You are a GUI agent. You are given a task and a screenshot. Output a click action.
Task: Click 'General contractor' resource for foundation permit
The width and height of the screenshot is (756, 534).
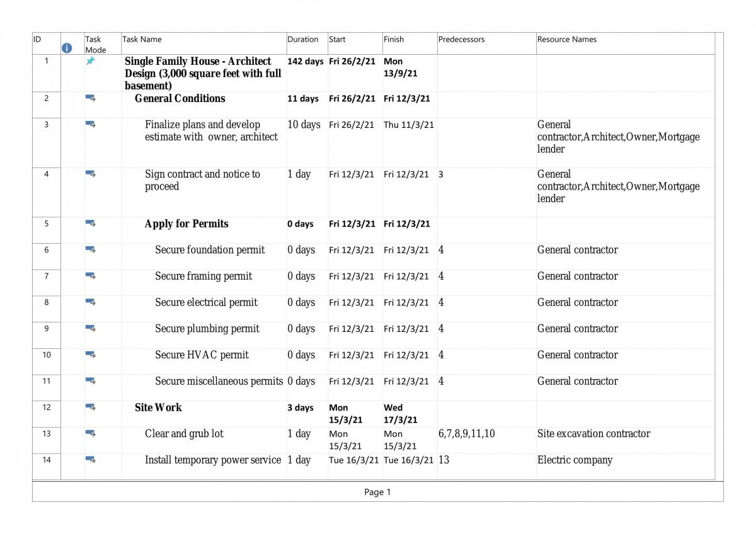point(578,250)
